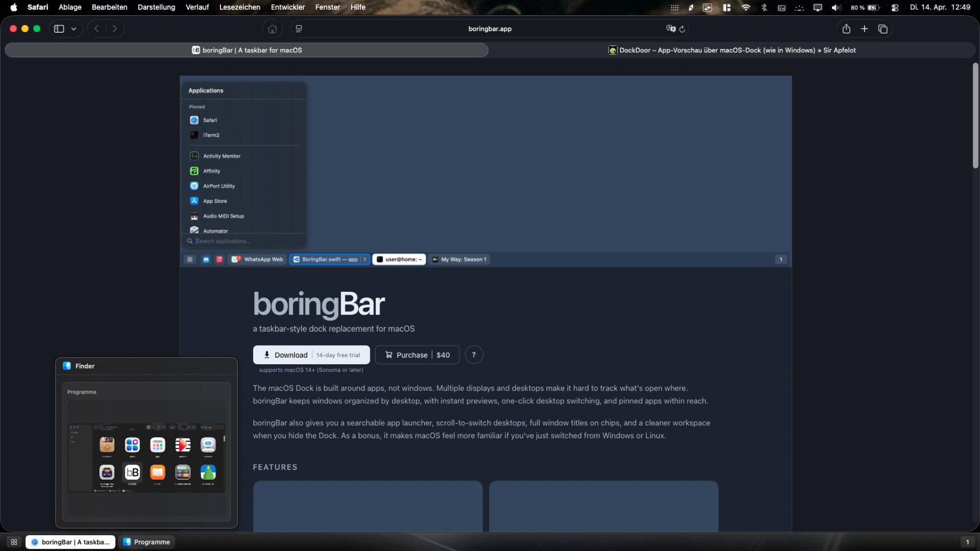Select Safari in the pinned applications list
Screen dimensions: 980x551
point(244,120)
